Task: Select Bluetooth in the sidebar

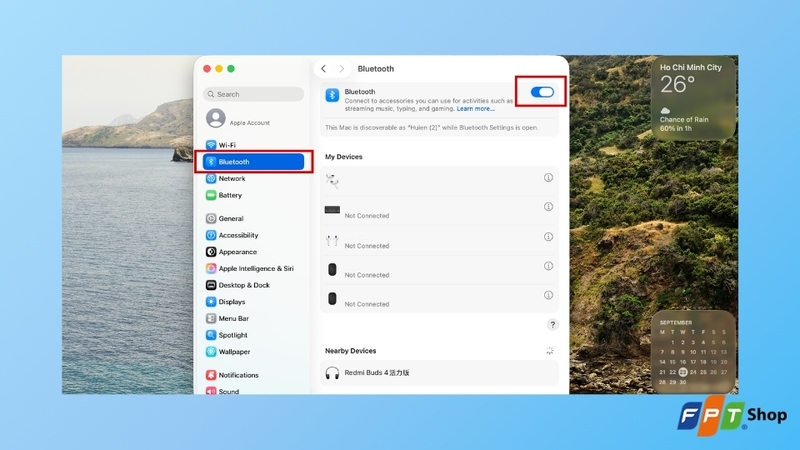Action: 254,162
